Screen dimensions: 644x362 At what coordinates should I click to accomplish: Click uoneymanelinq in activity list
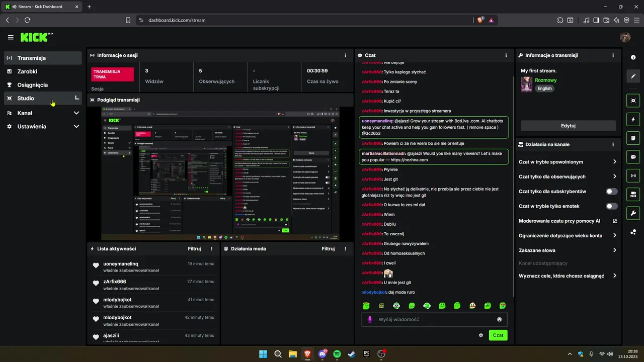tap(121, 263)
